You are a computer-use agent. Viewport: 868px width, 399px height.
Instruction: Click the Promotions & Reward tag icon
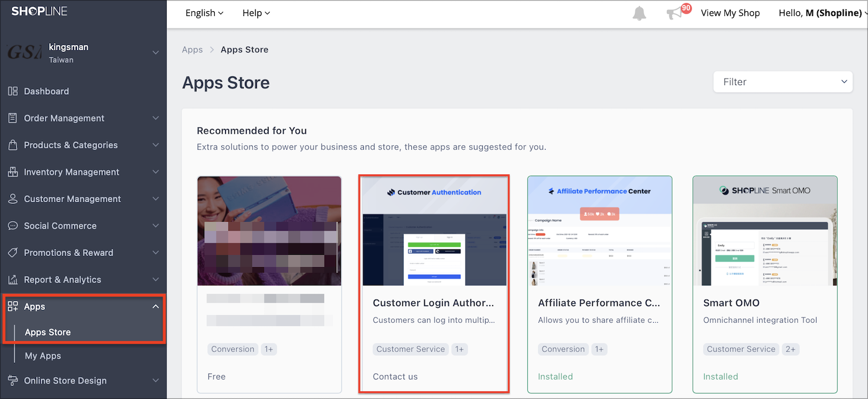(12, 252)
